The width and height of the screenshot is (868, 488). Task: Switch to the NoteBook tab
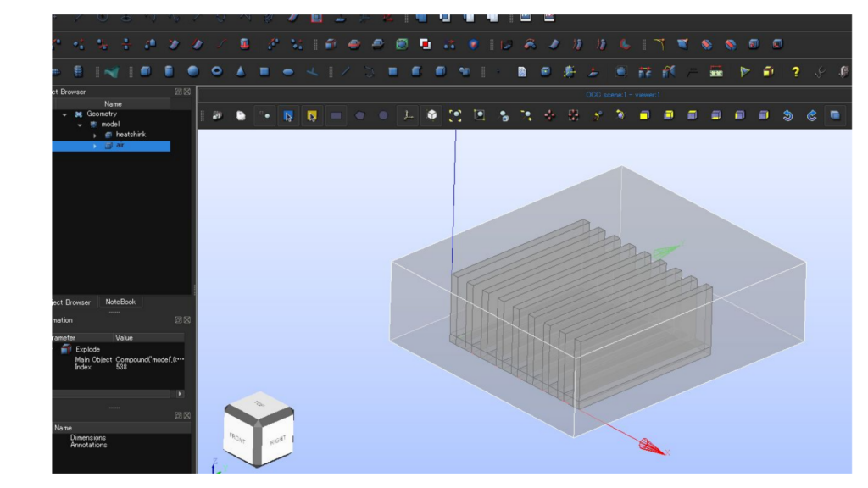point(120,302)
